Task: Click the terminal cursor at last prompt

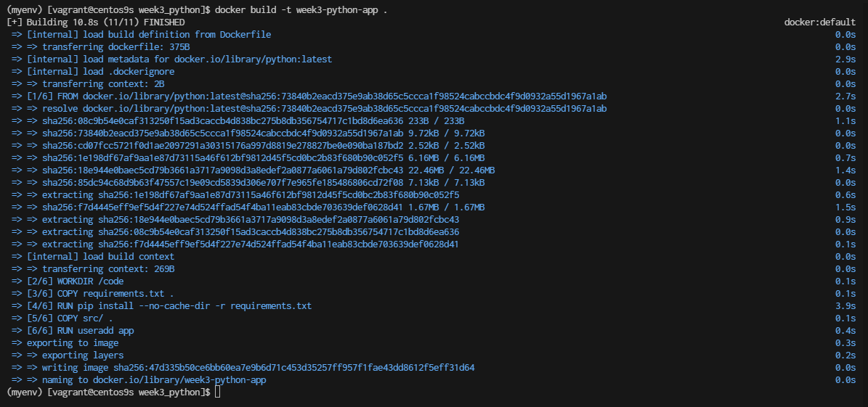Action: [x=218, y=392]
